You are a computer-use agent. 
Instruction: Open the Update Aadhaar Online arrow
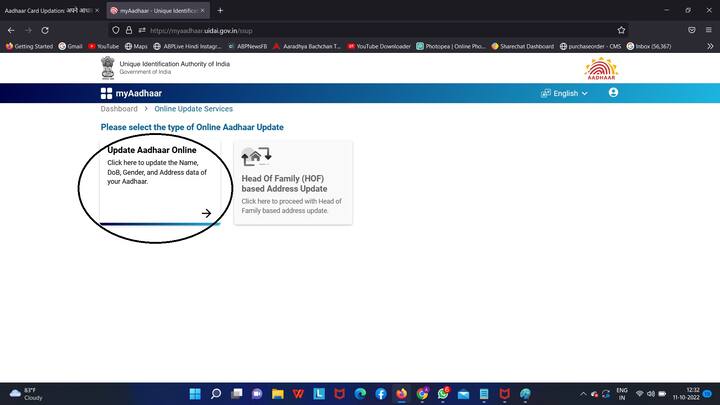tap(206, 213)
